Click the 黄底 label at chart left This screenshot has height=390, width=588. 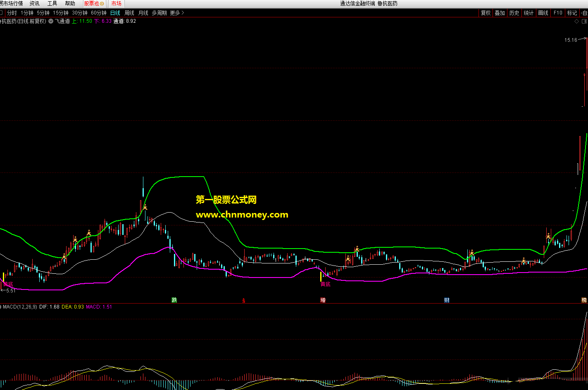click(8, 284)
